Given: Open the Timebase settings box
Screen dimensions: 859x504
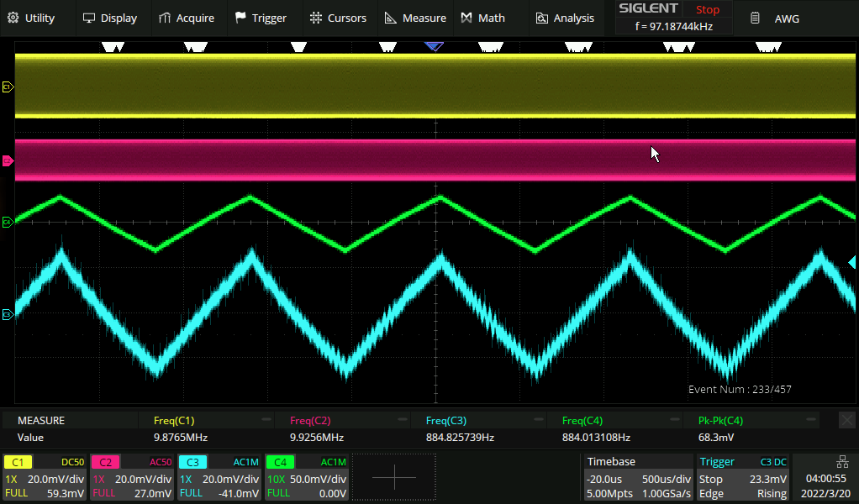Looking at the screenshot, I should click(638, 477).
